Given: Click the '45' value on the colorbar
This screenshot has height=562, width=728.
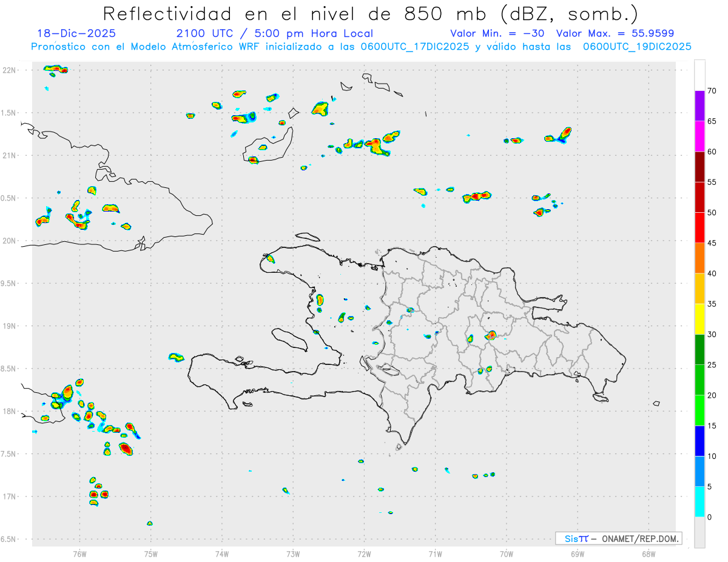Looking at the screenshot, I should (712, 243).
